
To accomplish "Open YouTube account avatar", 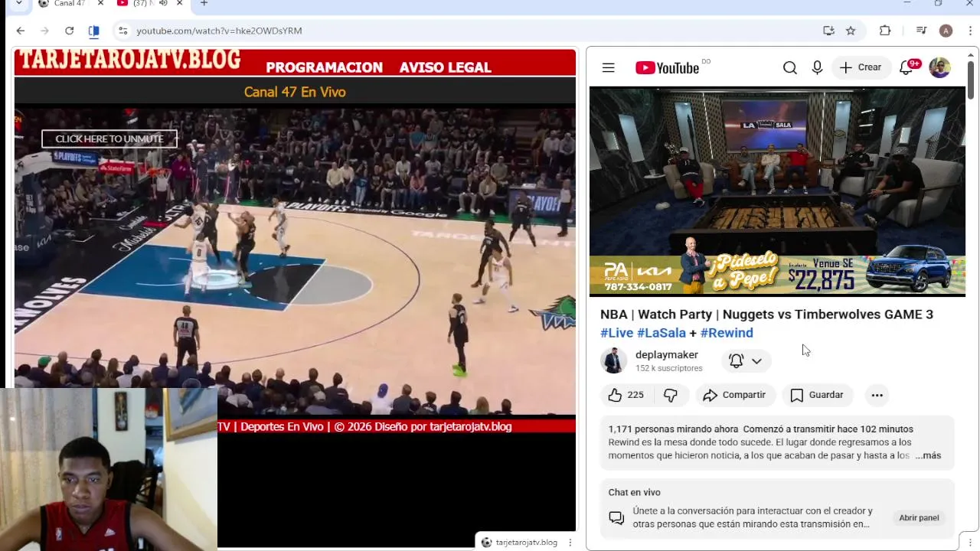I will (939, 67).
